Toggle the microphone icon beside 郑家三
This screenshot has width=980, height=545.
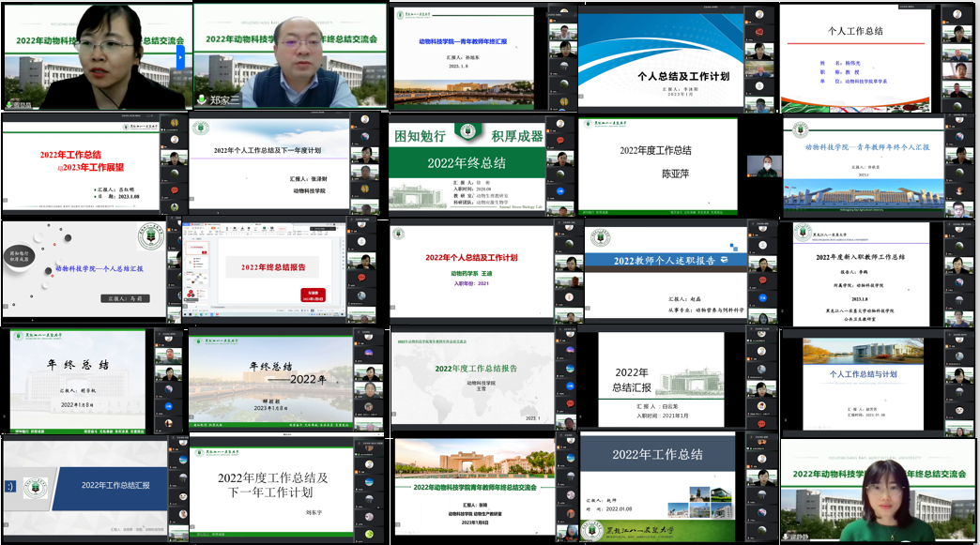click(201, 99)
